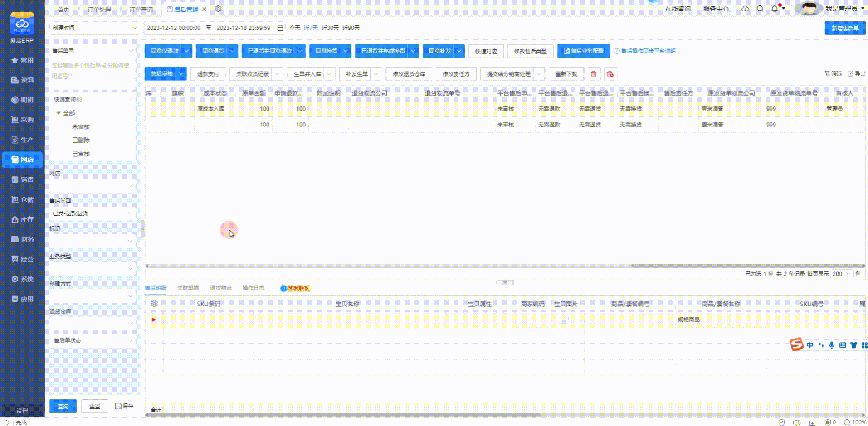Open the search magnifier icon in top bar

tap(760, 9)
